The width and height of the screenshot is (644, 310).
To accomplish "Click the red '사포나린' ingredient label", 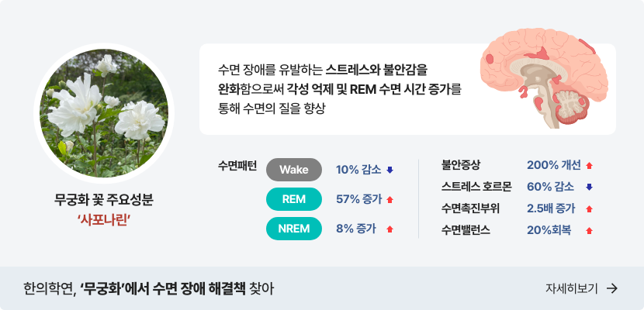I will click(x=104, y=221).
